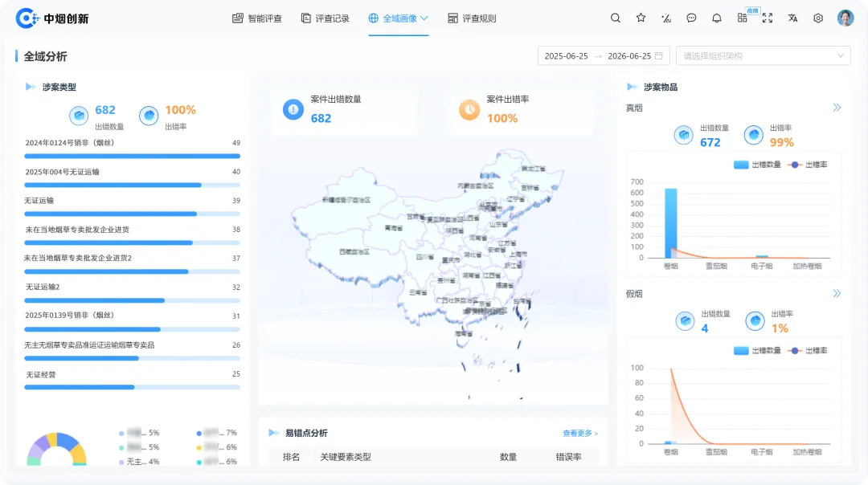Click the 数量 column header

click(508, 457)
